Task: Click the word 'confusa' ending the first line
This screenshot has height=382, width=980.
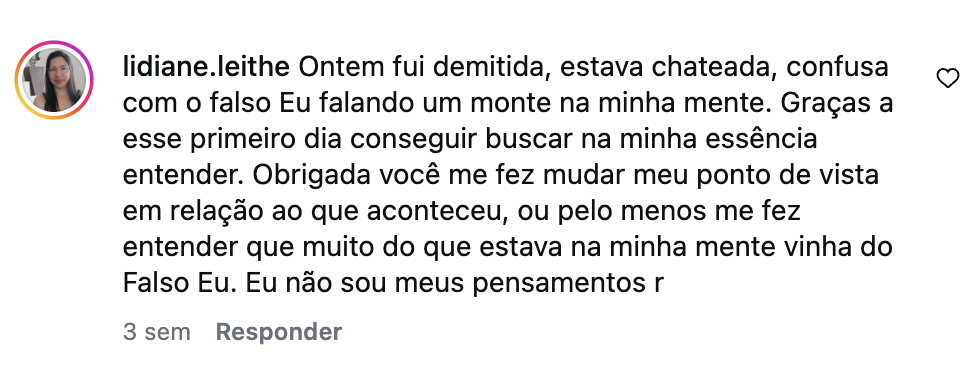Action: (x=838, y=68)
